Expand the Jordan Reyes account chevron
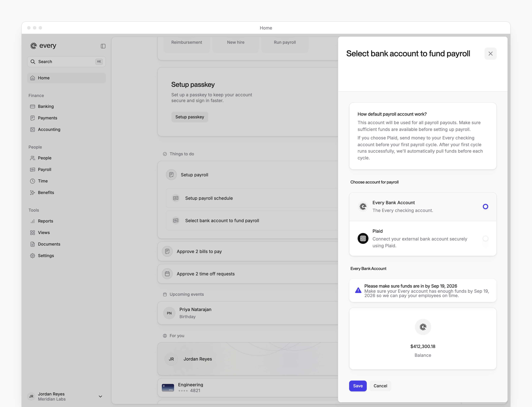This screenshot has height=407, width=532. [x=100, y=396]
